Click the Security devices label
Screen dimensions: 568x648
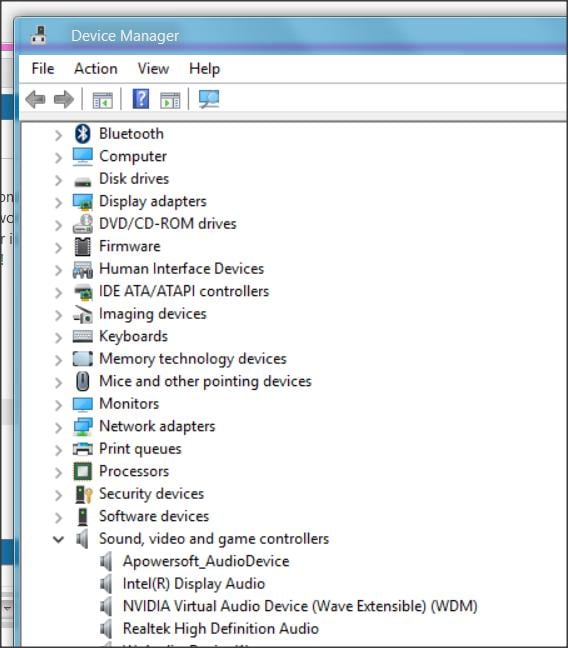[151, 494]
